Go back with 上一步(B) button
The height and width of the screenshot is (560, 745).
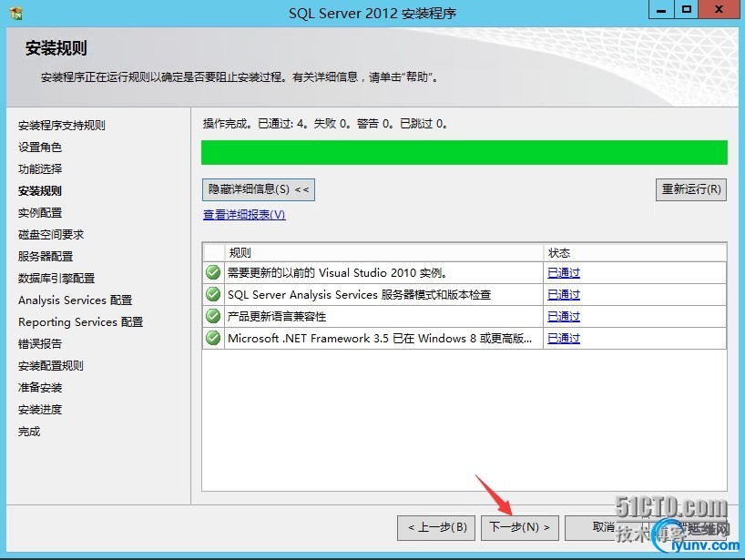[x=436, y=527]
